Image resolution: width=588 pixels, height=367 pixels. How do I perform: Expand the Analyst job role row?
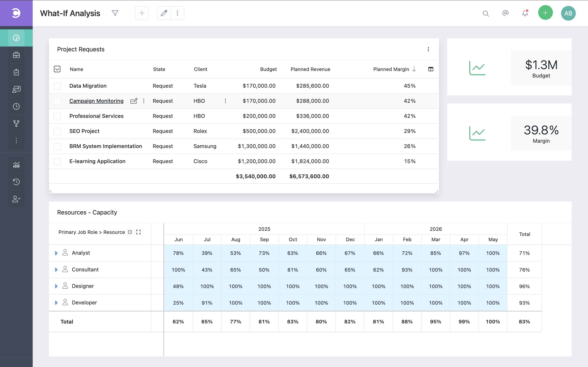click(56, 253)
